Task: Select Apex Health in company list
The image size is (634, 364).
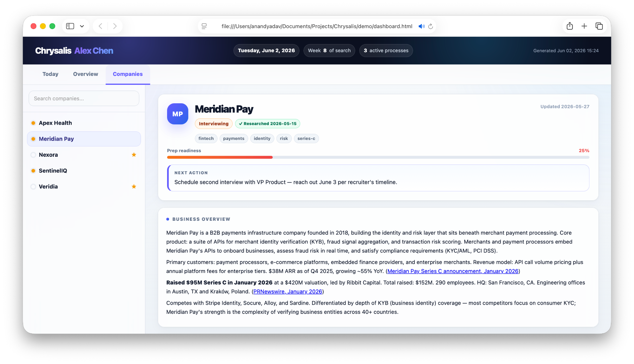Action: (x=84, y=123)
